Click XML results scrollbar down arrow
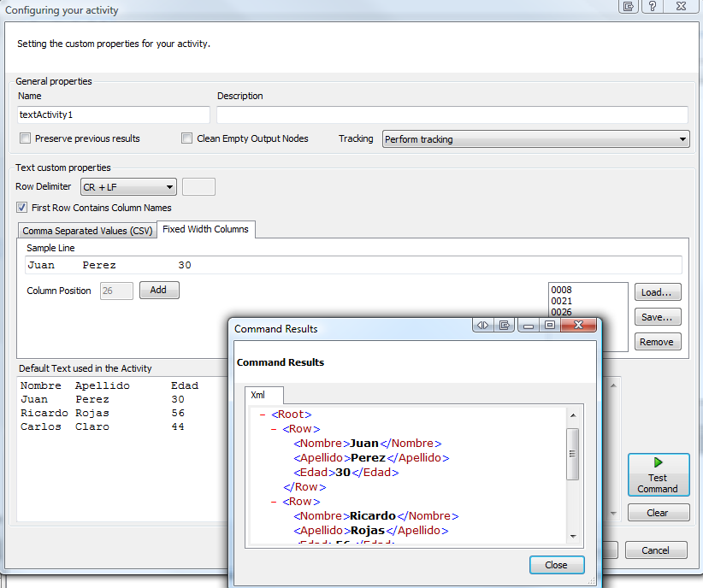703x588 pixels. 573,537
